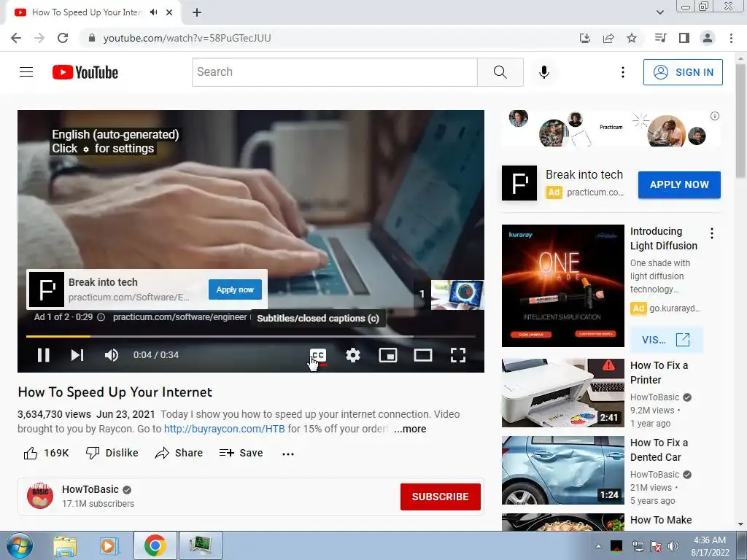Screen dimensions: 747x560
Task: Click next ad thumbnail preview
Action: 457,295
